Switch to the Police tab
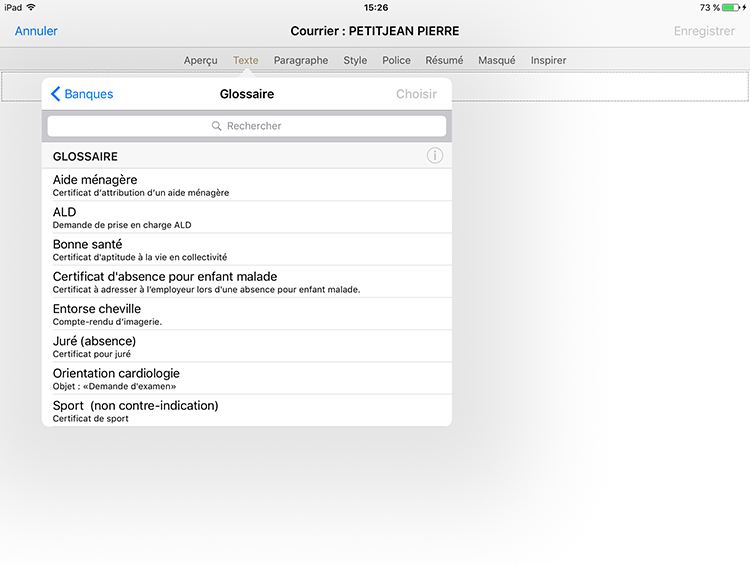Image resolution: width=750 pixels, height=563 pixels. coord(396,60)
